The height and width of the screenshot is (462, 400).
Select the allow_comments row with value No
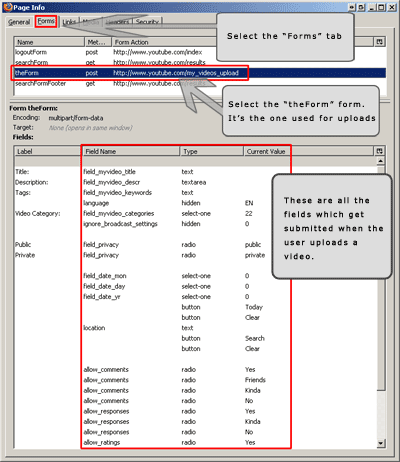coord(195,401)
